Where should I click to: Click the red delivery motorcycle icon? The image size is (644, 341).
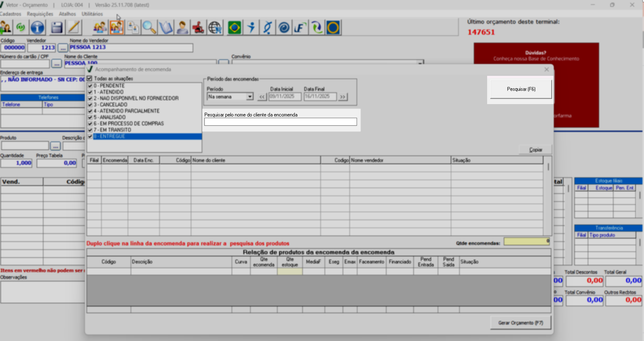pos(198,28)
